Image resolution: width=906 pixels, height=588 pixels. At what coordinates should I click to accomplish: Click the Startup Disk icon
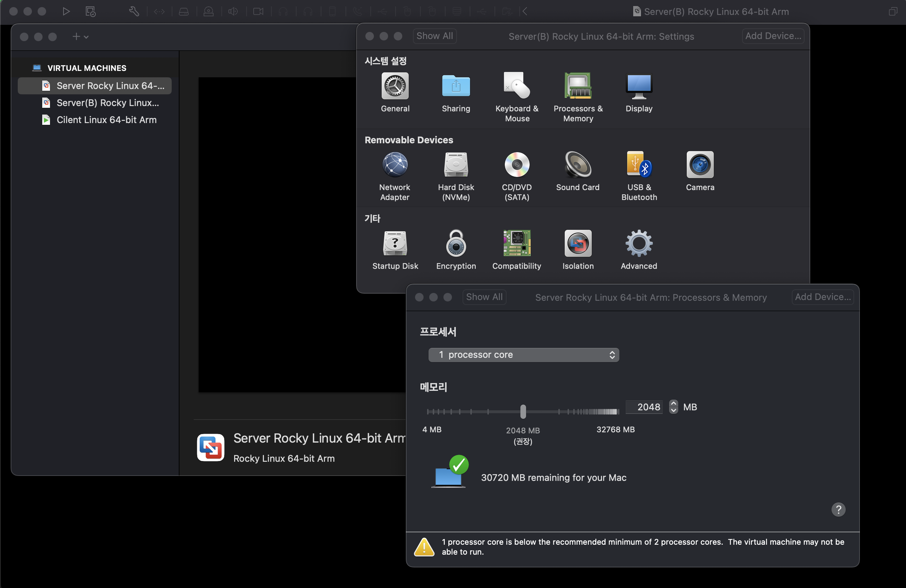pyautogui.click(x=395, y=244)
